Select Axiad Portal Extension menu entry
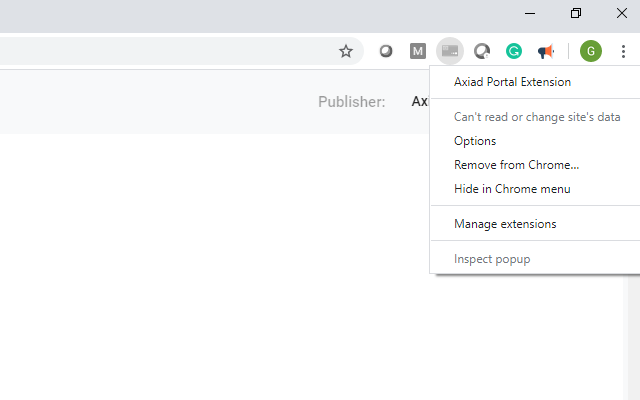The height and width of the screenshot is (400, 640). pyautogui.click(x=535, y=82)
